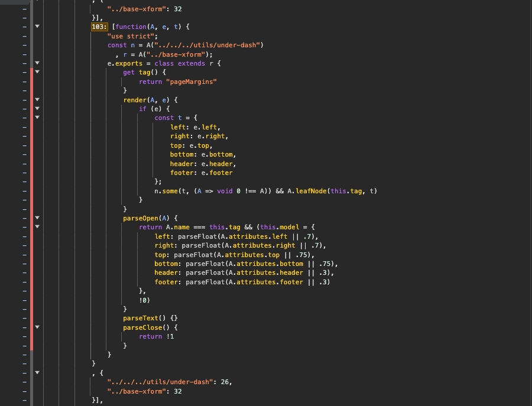The height and width of the screenshot is (406, 532).
Task: Collapse the module 103 function block
Action: click(37, 27)
